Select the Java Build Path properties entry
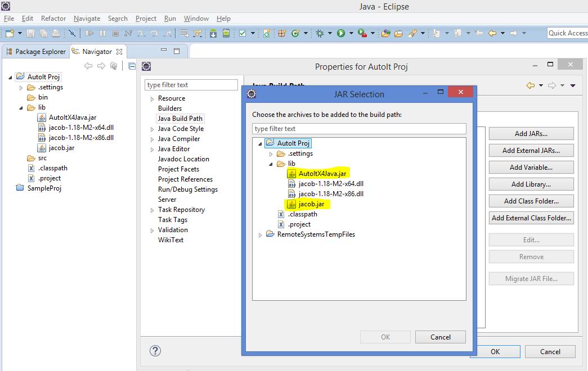Viewport: 588px width, 371px height. 180,118
